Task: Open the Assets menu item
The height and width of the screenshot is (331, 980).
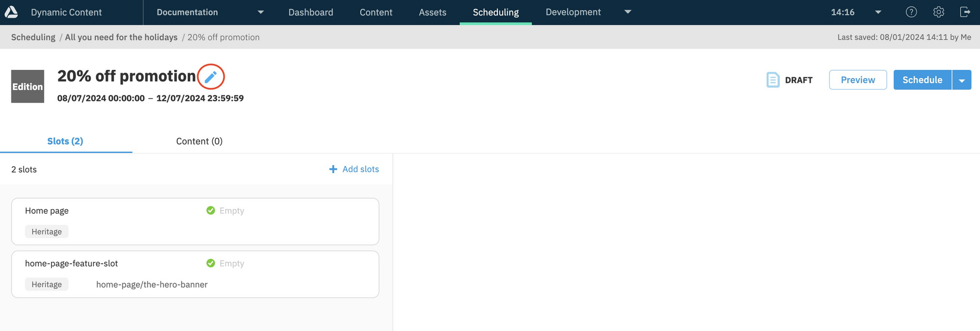Action: [432, 12]
